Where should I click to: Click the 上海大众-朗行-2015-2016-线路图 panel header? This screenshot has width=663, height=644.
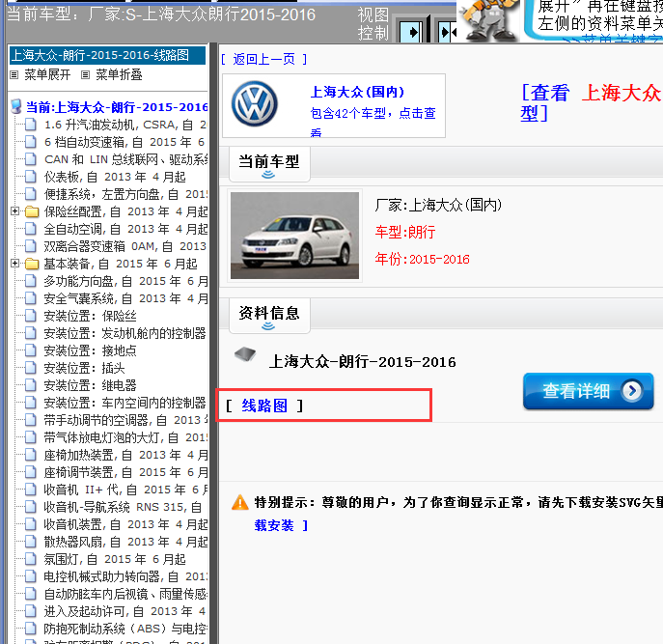click(x=107, y=55)
